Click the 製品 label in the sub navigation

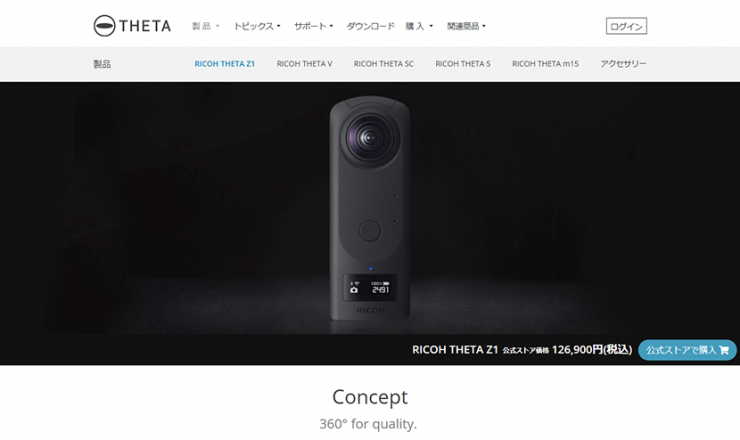coord(102,64)
